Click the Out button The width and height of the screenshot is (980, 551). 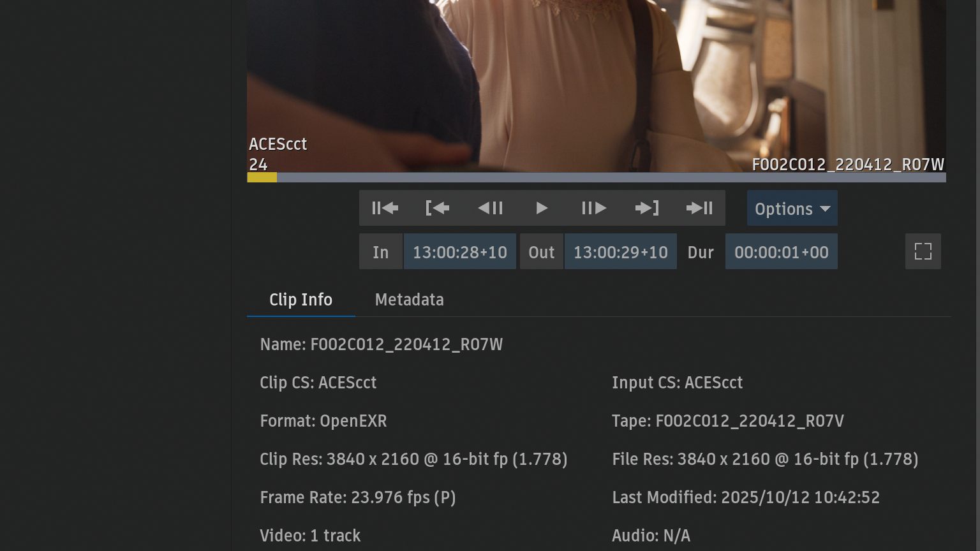coord(541,252)
